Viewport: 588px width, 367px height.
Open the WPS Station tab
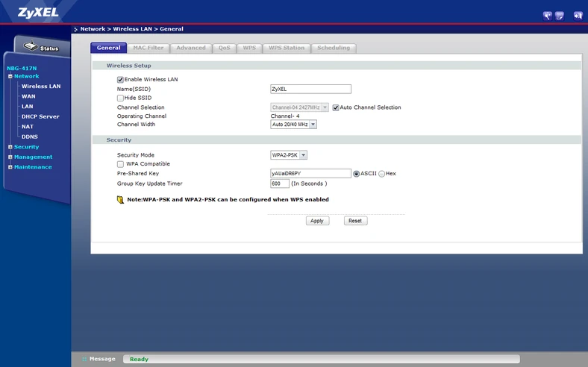[x=287, y=48]
